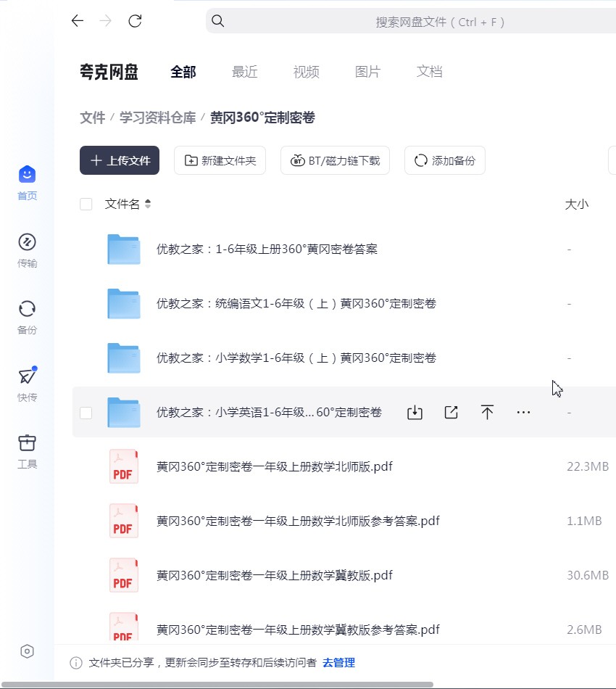Open 黄冈360°定制密卷一年级上册数学冀教版.pdf
The width and height of the screenshot is (616, 689).
point(275,576)
